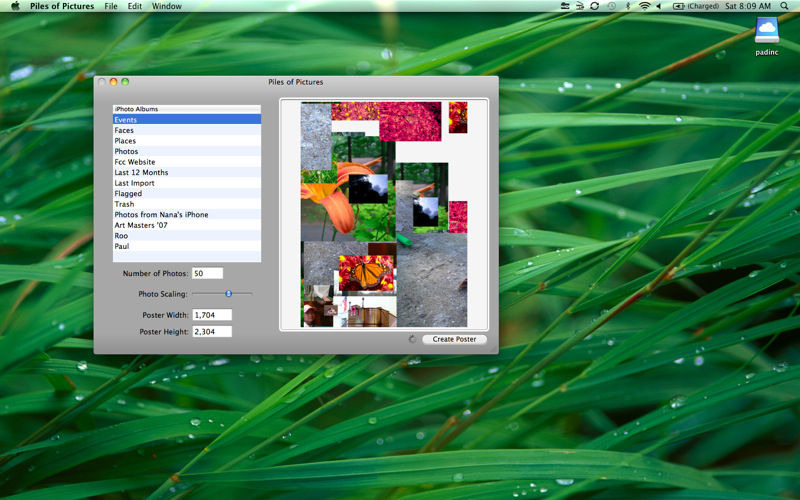Click the Photo Scaling slider knob
Viewport: 800px width, 500px height.
[x=229, y=294]
